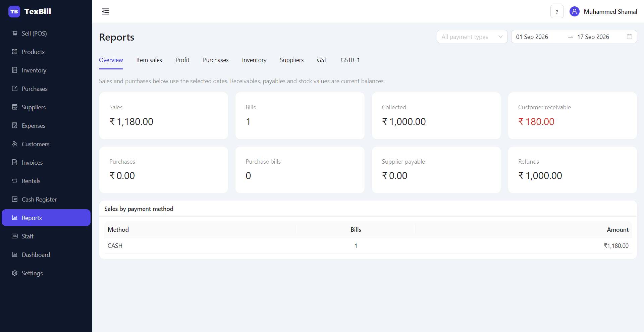Click the Purchases edit icon in sidebar
This screenshot has width=644, height=332.
(15, 89)
